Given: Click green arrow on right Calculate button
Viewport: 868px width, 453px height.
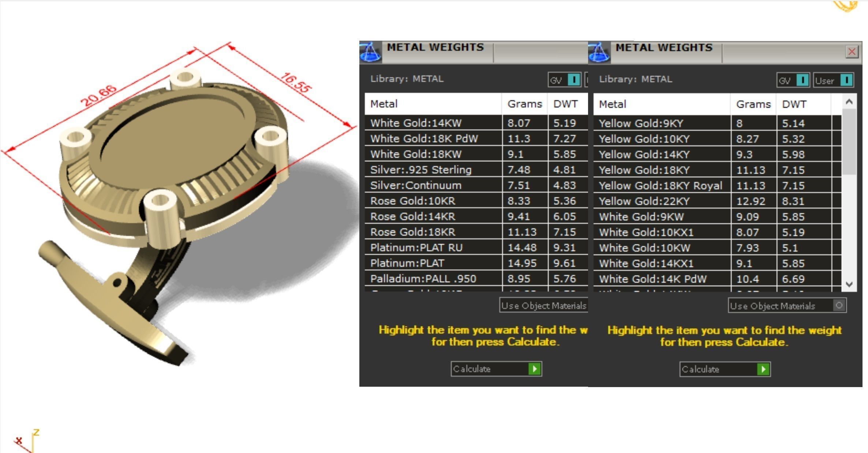Looking at the screenshot, I should (763, 369).
